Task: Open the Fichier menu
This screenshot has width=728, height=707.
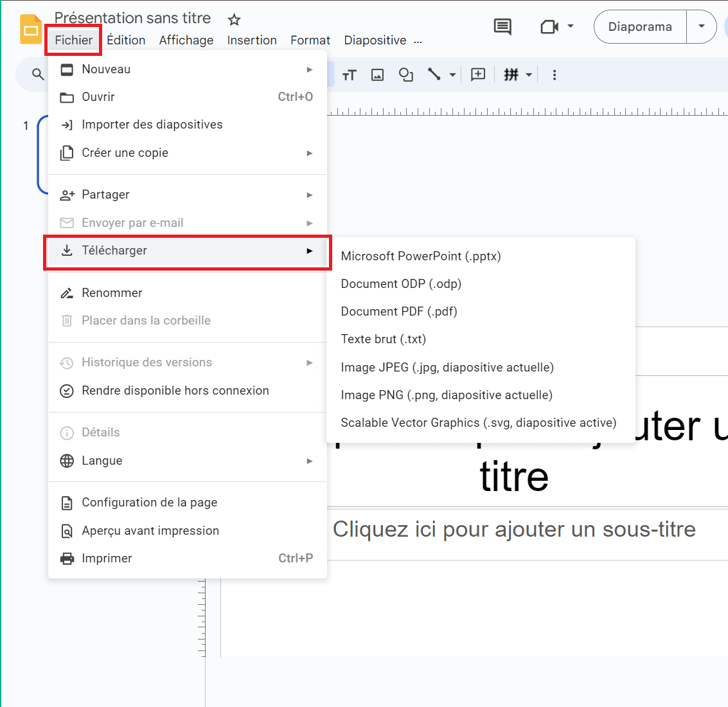Action: pos(73,40)
